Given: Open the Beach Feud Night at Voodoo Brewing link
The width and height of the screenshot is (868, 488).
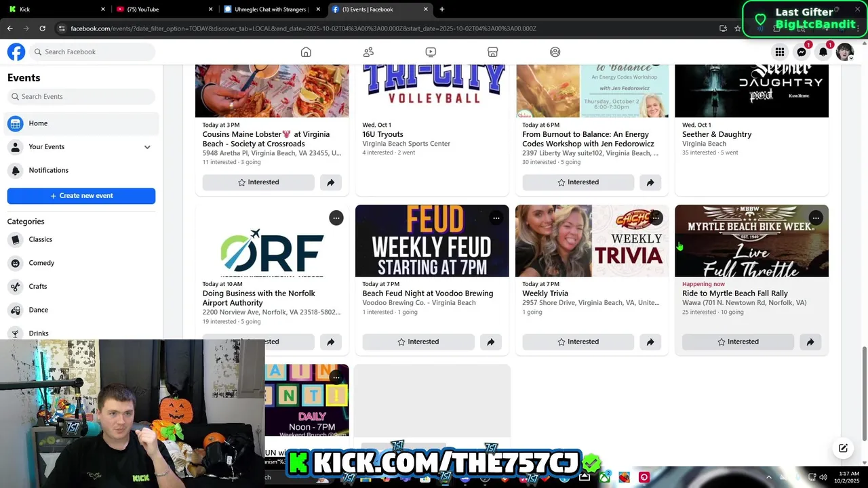Looking at the screenshot, I should tap(428, 293).
